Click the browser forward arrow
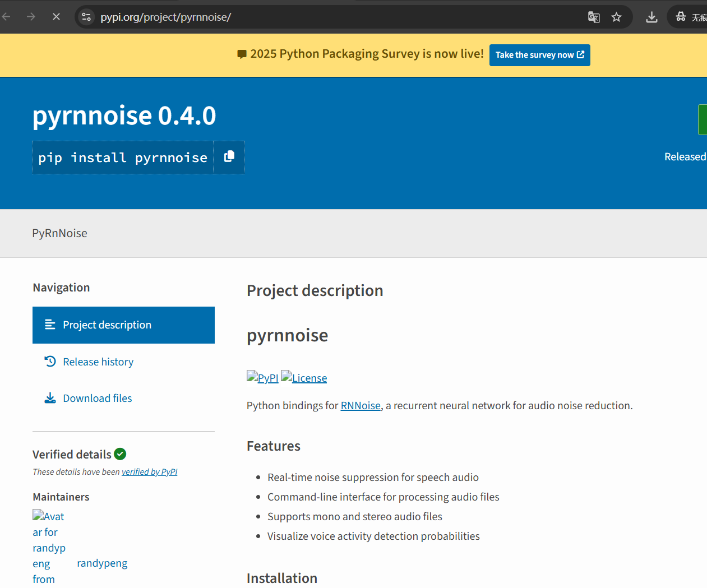The height and width of the screenshot is (588, 707). click(x=31, y=17)
